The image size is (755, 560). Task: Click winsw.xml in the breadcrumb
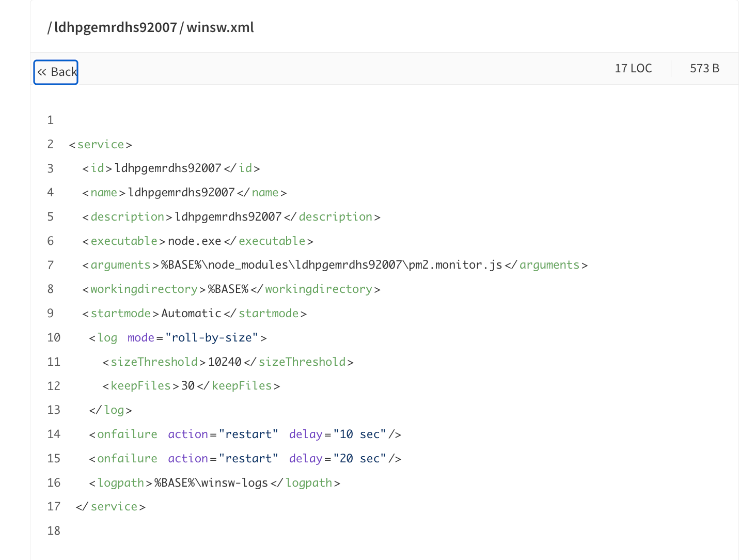tap(220, 27)
